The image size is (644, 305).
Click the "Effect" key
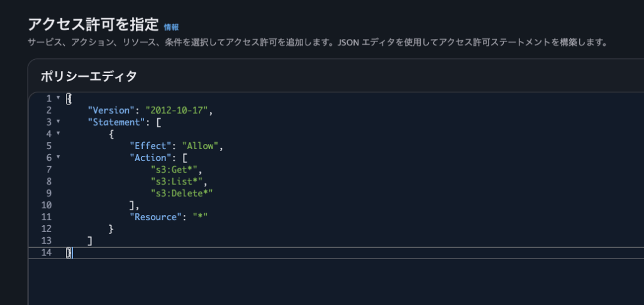click(150, 146)
